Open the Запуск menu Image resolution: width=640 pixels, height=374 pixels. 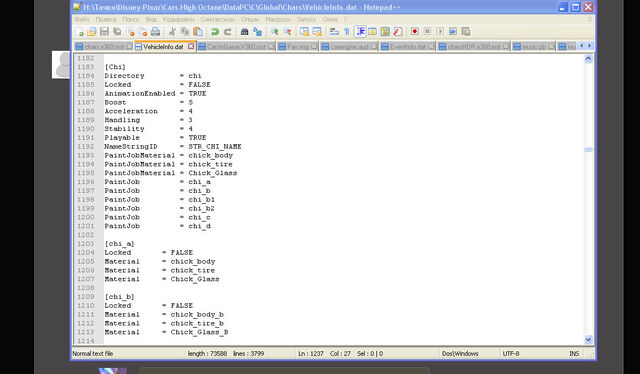coord(307,19)
